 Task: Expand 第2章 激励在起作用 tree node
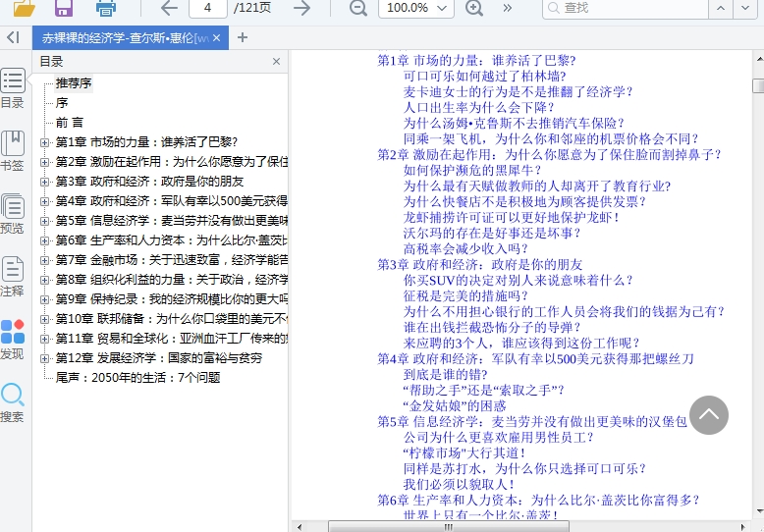click(x=45, y=162)
